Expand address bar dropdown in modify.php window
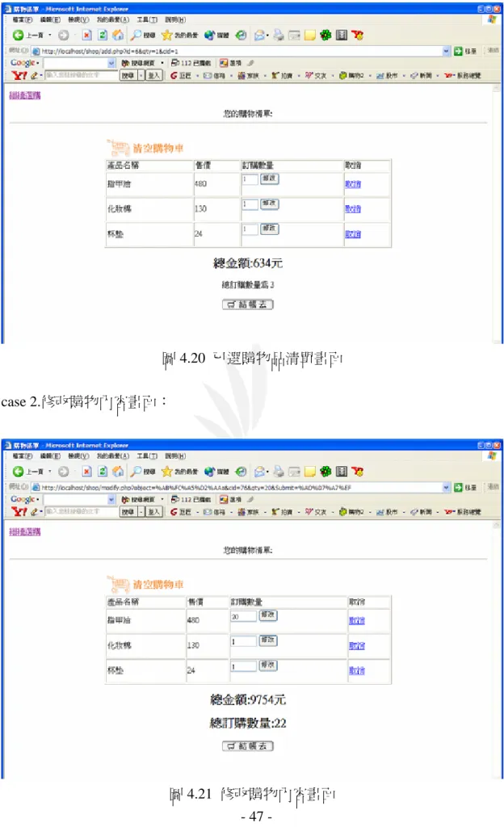Screen dimensions: 504x831 pyautogui.click(x=446, y=487)
